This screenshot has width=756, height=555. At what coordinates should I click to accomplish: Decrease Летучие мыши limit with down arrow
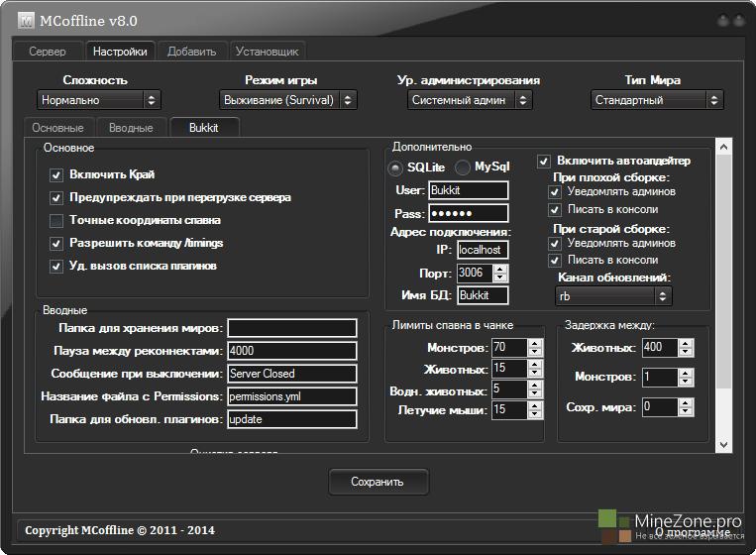tap(535, 414)
